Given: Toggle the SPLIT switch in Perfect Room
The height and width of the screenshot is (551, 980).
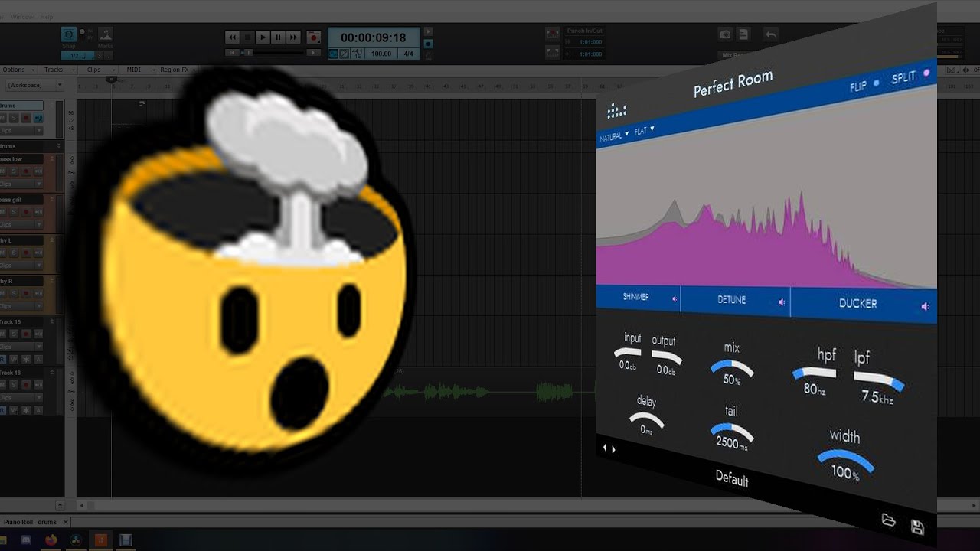Looking at the screenshot, I should click(911, 77).
